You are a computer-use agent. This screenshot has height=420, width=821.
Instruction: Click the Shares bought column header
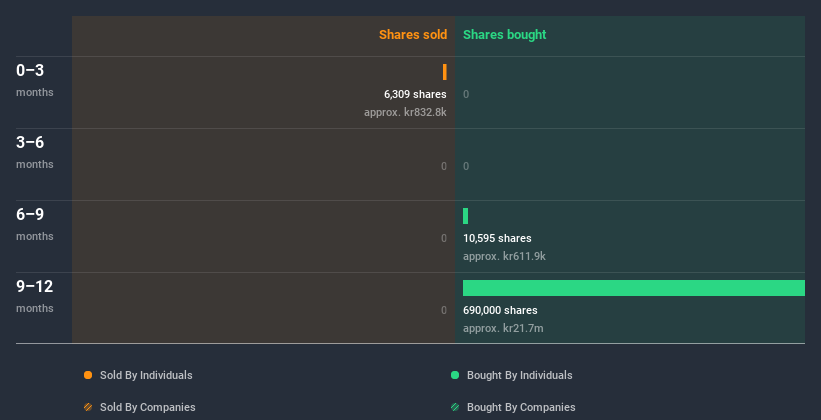coord(505,35)
